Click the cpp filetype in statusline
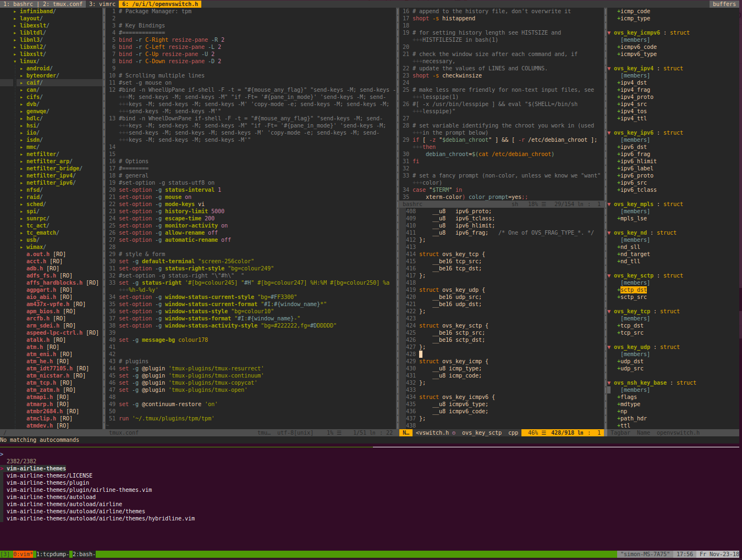This screenshot has width=742, height=560. tap(513, 433)
